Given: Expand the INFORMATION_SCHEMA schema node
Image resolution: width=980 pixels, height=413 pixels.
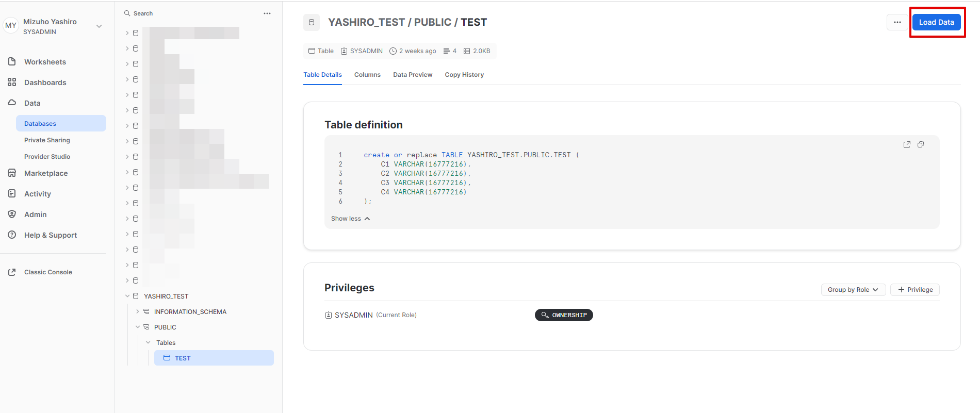Looking at the screenshot, I should (138, 311).
